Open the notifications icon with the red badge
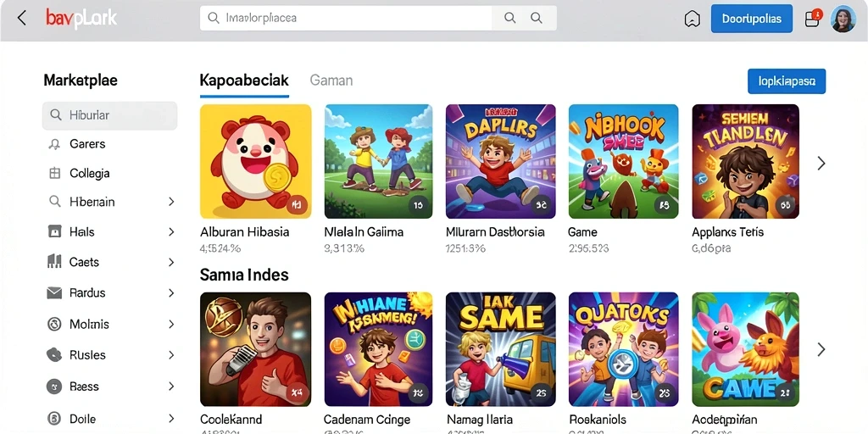Image resolution: width=868 pixels, height=434 pixels. pos(813,19)
